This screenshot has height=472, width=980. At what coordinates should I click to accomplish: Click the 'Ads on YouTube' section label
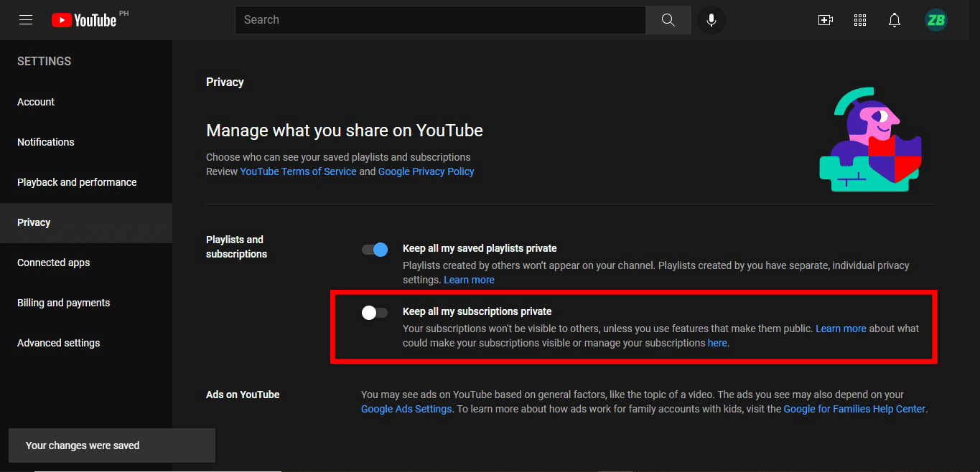pyautogui.click(x=243, y=395)
